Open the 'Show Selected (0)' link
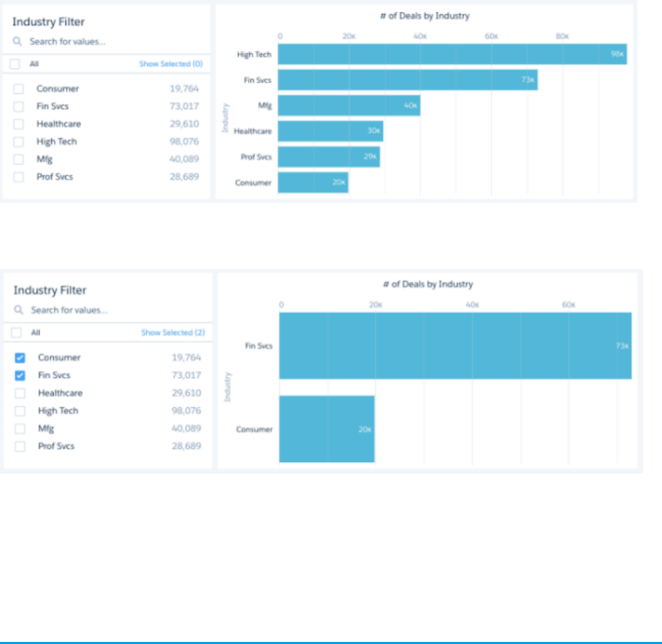The width and height of the screenshot is (662, 644). (x=171, y=64)
